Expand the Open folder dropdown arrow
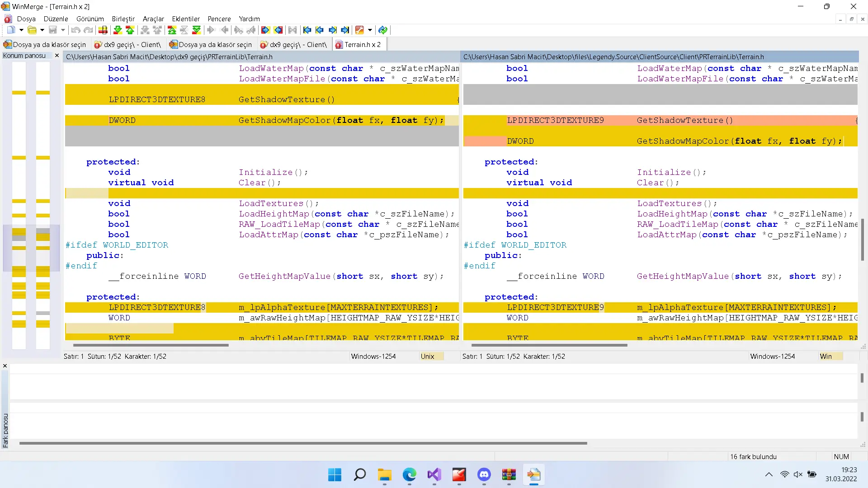Screen dimensions: 868x488 (42, 30)
